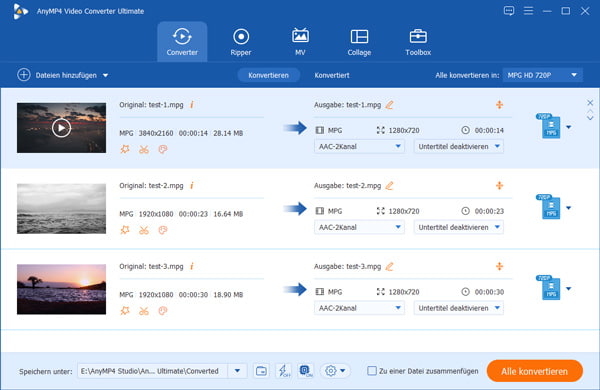This screenshot has height=390, width=600.
Task: Rename output test-2.mpg with pencil icon
Action: point(390,185)
